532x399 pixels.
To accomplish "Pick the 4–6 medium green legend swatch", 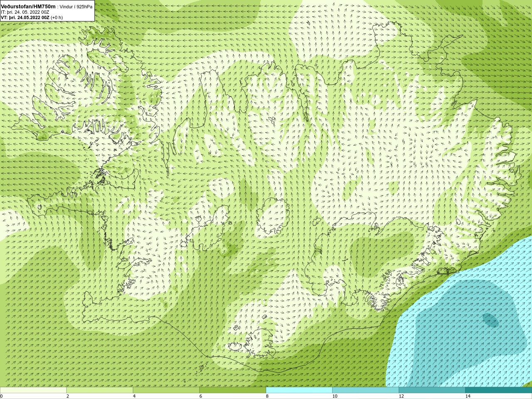I will [x=166, y=390].
